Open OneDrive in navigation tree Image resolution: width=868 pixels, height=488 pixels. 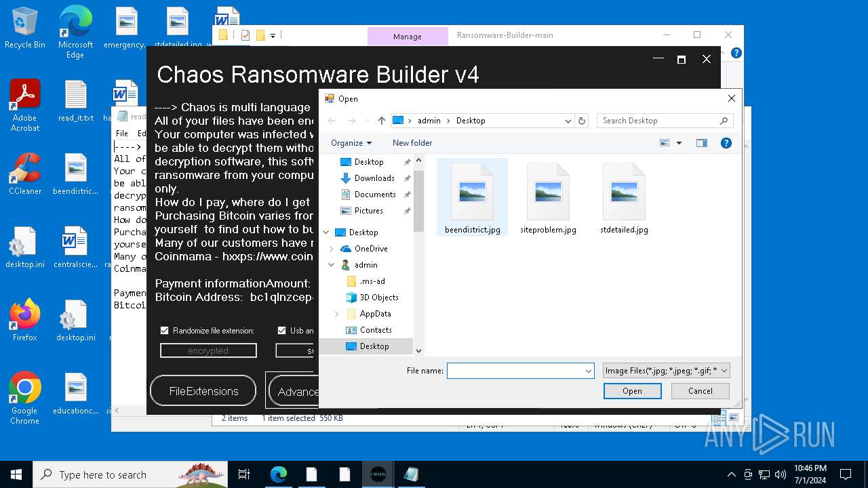click(371, 249)
